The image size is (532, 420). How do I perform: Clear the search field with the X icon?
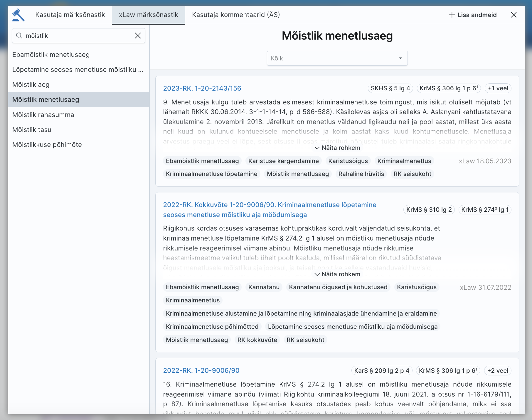click(x=138, y=35)
